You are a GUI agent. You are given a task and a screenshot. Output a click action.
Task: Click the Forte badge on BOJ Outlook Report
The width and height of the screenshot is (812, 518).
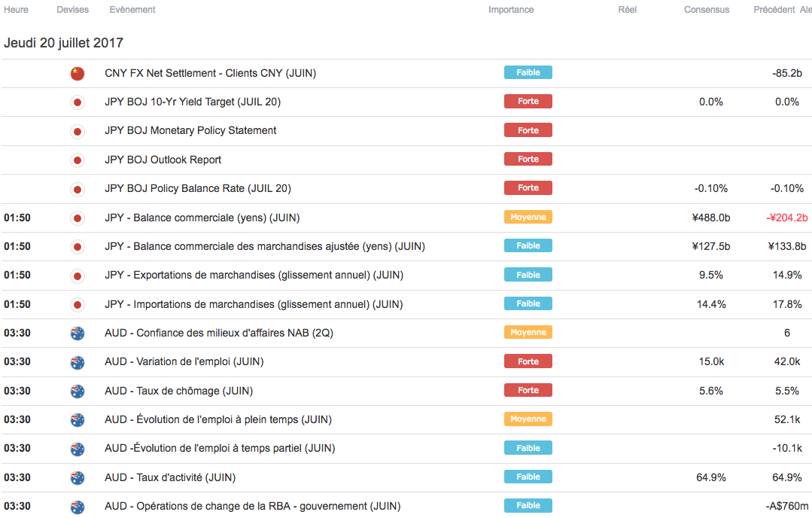(528, 160)
